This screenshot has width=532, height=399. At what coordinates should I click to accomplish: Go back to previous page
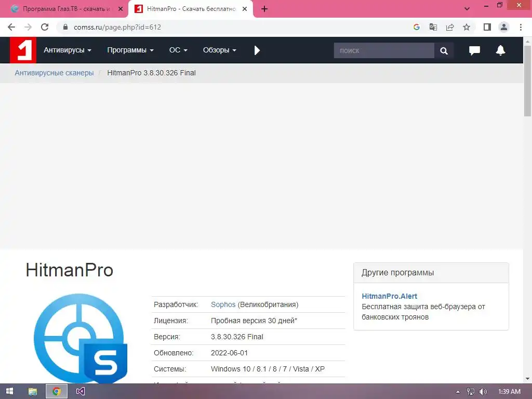point(11,27)
